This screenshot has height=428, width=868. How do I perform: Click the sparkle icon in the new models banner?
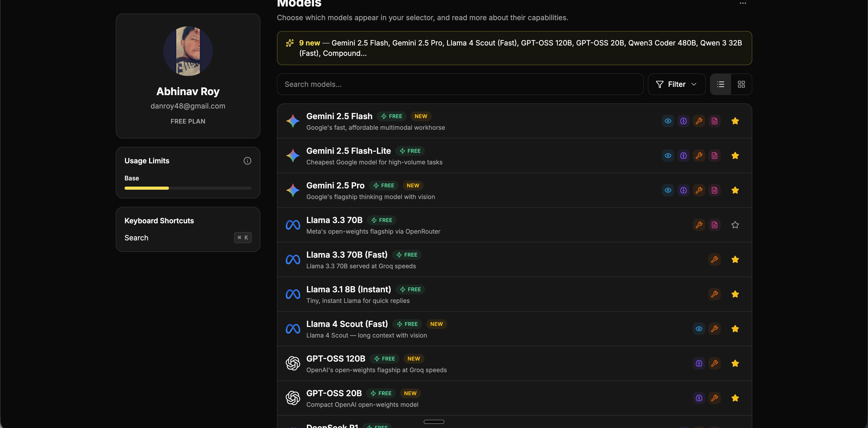tap(290, 43)
